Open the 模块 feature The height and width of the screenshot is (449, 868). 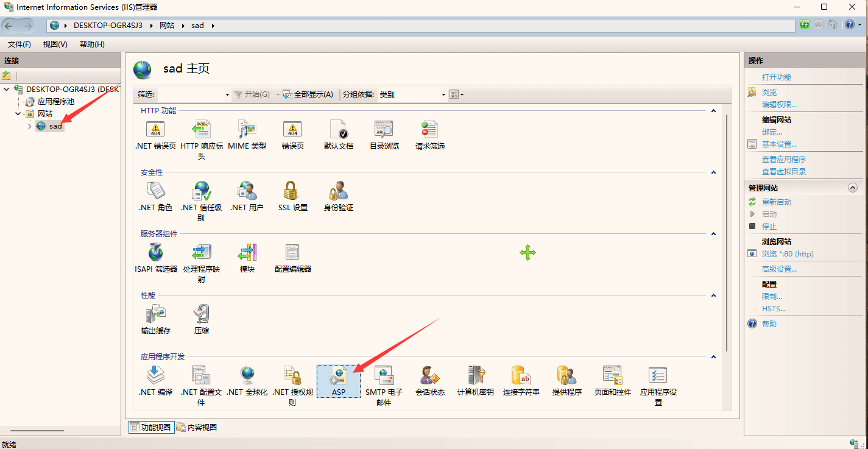[x=247, y=258]
